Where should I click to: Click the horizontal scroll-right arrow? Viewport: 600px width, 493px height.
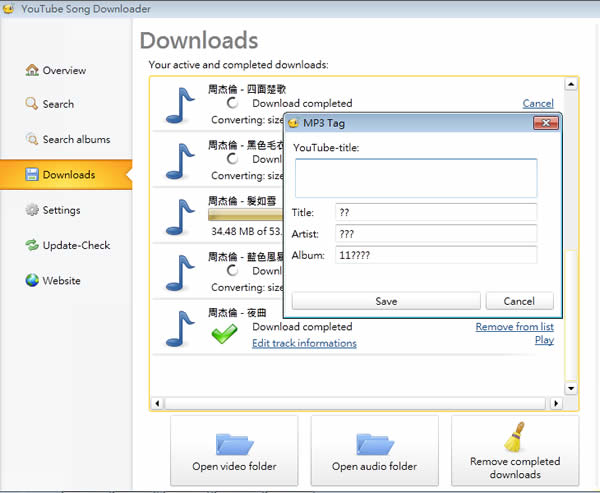pos(556,403)
